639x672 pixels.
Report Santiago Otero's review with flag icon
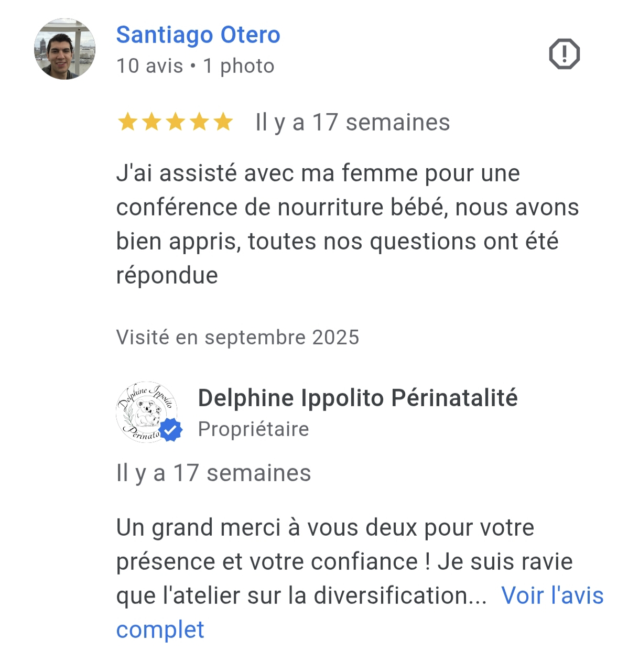(564, 54)
